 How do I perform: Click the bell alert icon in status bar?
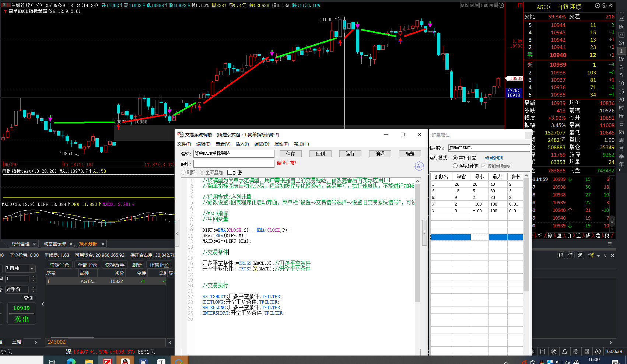[x=564, y=351]
